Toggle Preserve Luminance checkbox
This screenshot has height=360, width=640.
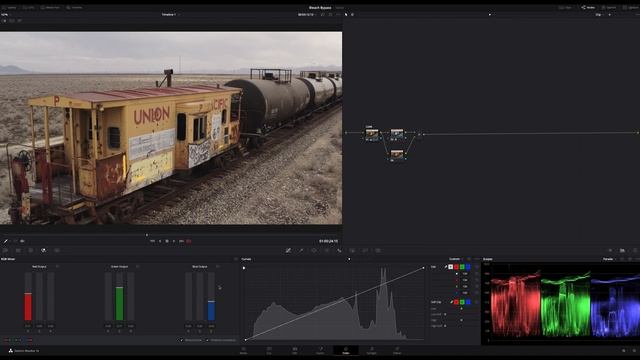[x=207, y=340]
